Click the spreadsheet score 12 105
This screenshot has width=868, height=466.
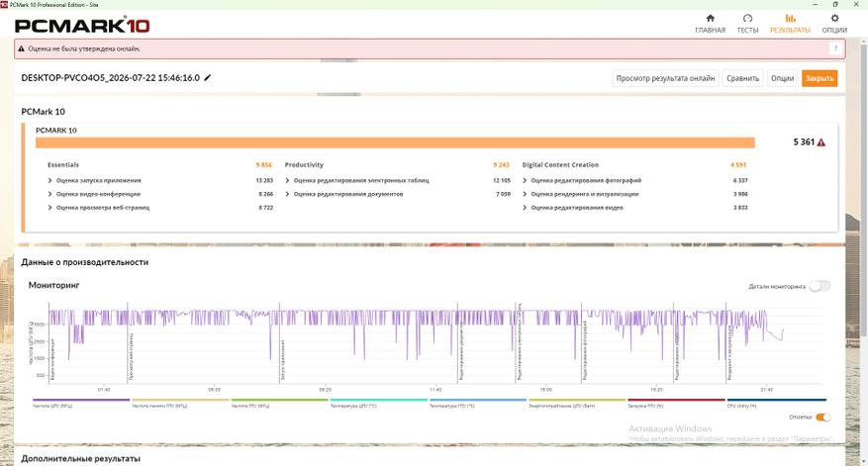[502, 180]
